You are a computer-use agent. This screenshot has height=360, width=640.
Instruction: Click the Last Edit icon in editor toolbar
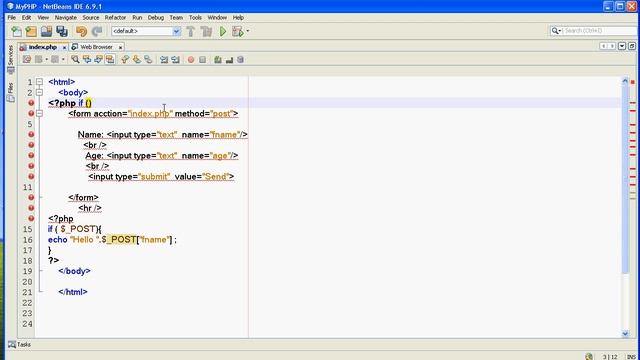pyautogui.click(x=27, y=60)
